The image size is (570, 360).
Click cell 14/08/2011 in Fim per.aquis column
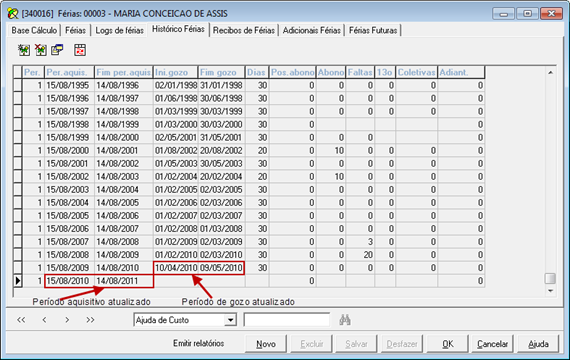coord(124,281)
